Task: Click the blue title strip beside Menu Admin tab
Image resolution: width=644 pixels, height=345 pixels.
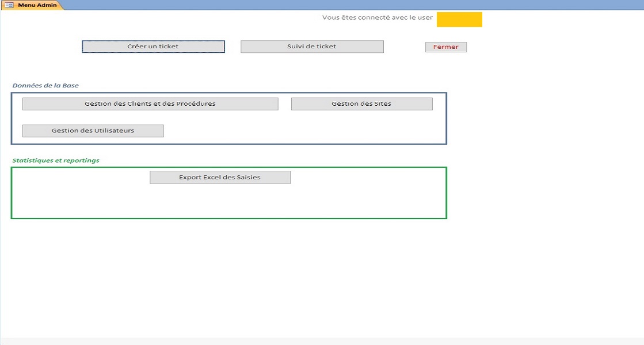Action: click(x=345, y=5)
